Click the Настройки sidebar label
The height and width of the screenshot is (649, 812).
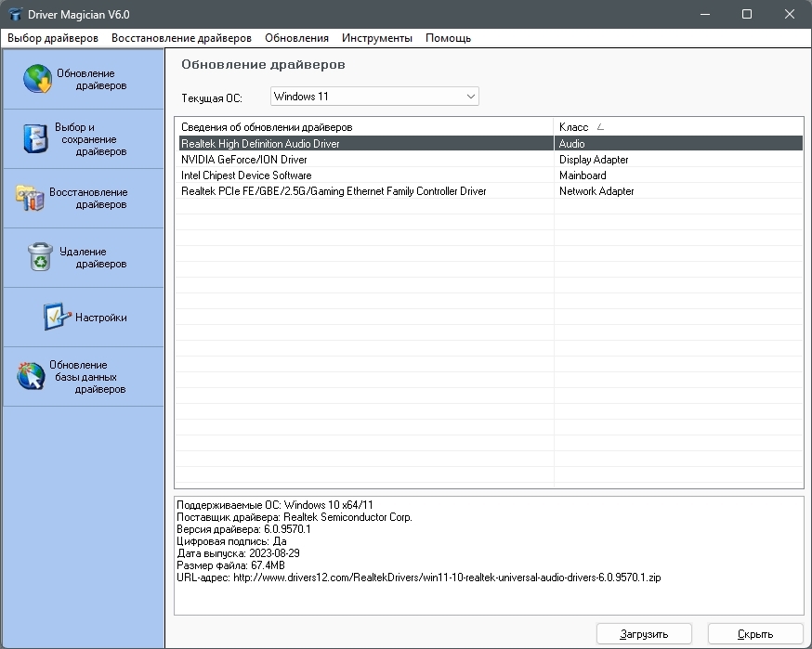click(100, 318)
